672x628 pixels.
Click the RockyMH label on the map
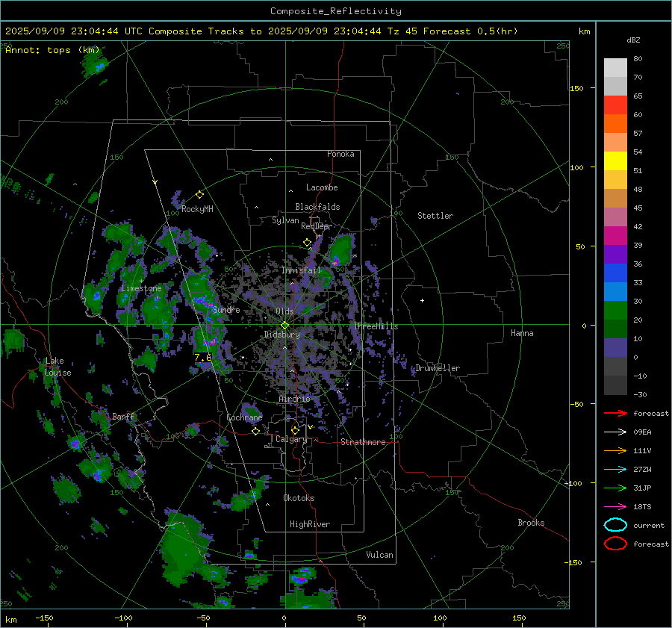pyautogui.click(x=197, y=209)
